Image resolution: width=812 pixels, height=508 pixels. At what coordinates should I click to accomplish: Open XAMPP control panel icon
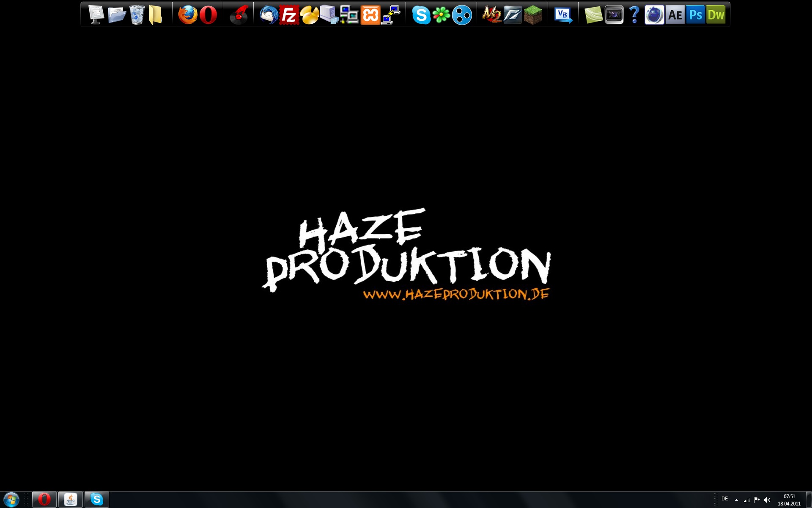370,15
